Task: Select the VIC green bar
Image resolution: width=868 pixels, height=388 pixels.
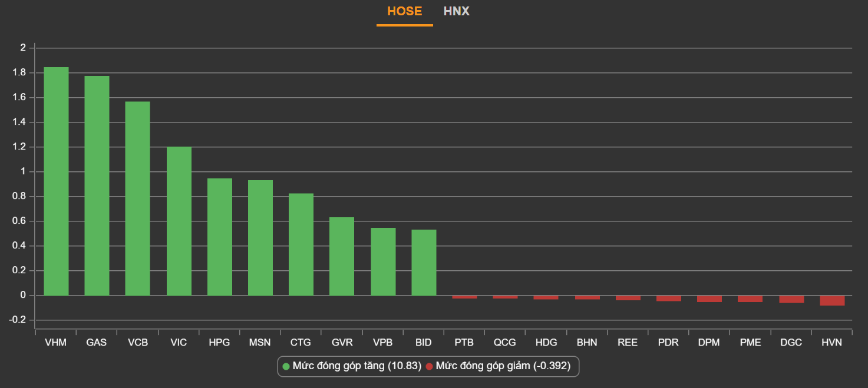Action: tap(179, 221)
